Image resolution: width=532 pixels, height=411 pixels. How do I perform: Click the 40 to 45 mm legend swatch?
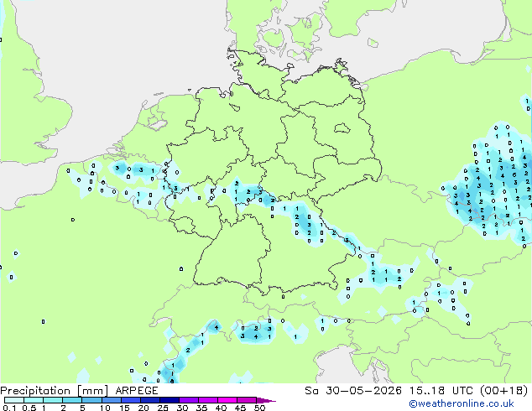point(227,400)
